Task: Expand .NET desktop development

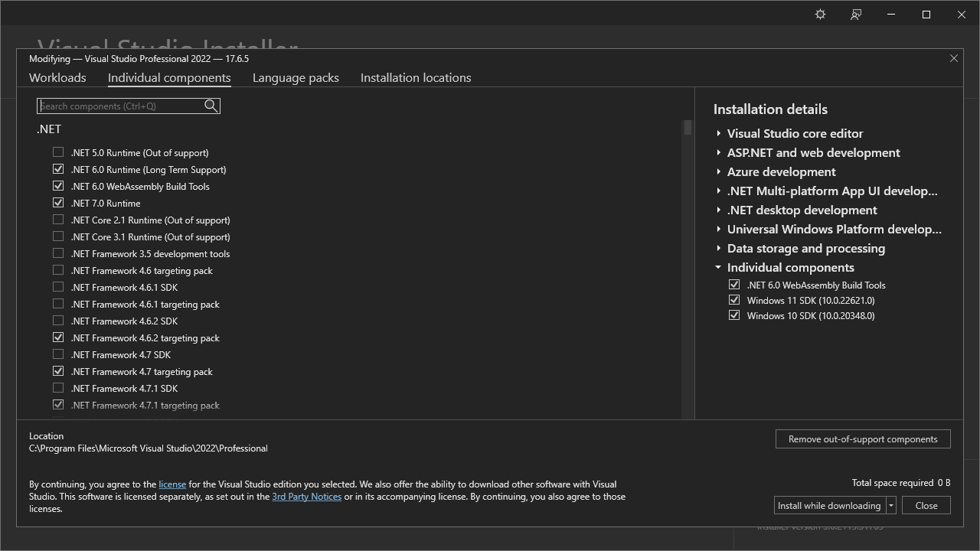Action: point(718,210)
